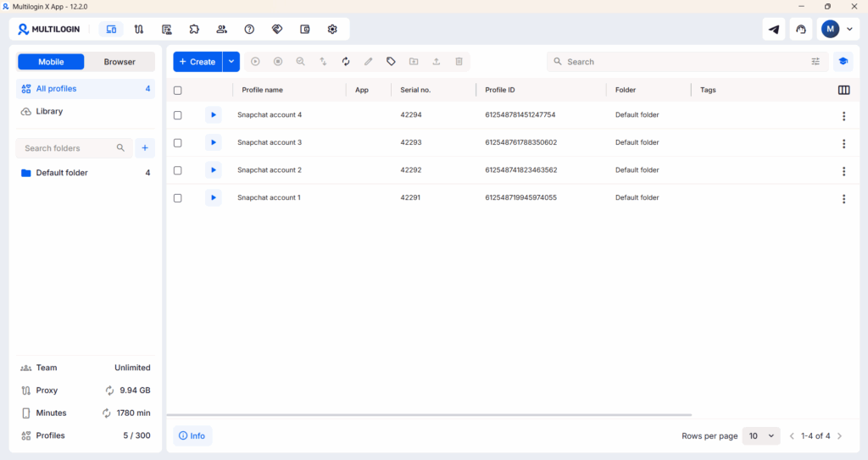Open the extensions puzzle icon
This screenshot has width=868, height=460.
coord(194,29)
